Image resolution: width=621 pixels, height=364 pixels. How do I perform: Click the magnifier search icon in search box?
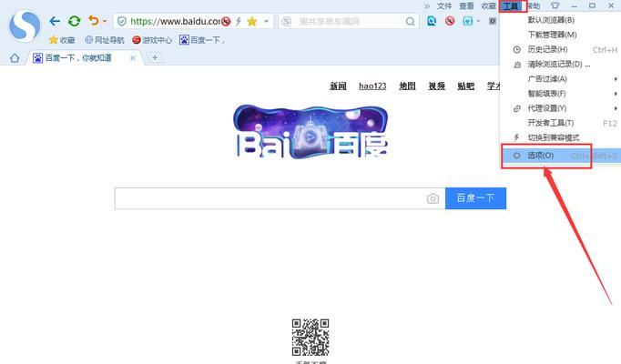point(411,21)
